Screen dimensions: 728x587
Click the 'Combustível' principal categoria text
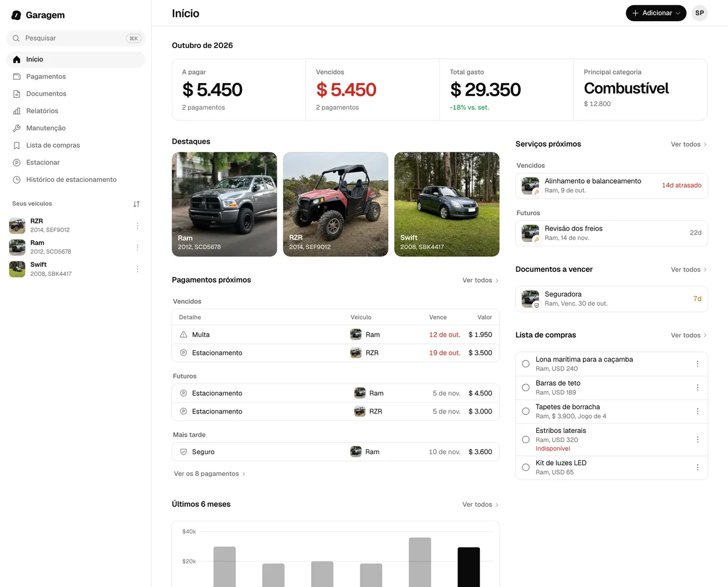(x=626, y=89)
